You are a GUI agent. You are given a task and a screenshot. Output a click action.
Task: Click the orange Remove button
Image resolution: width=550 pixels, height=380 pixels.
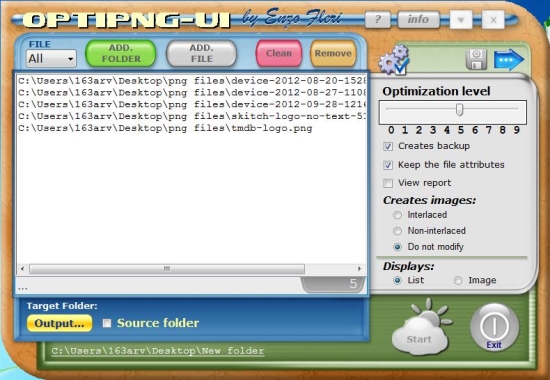pyautogui.click(x=333, y=53)
